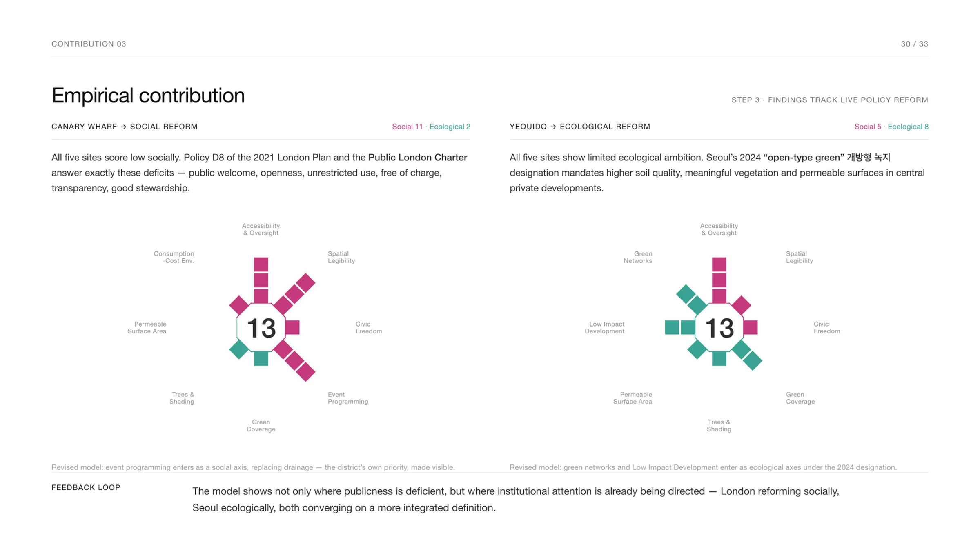
Task: Click the FEEDBACK LOOP section label
Action: [x=86, y=487]
